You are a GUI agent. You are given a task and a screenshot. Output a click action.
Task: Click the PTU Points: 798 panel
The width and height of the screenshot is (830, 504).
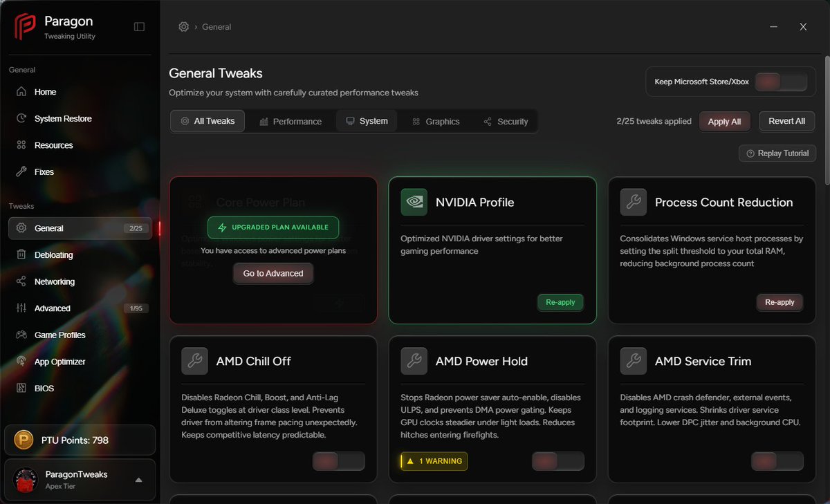click(x=80, y=440)
